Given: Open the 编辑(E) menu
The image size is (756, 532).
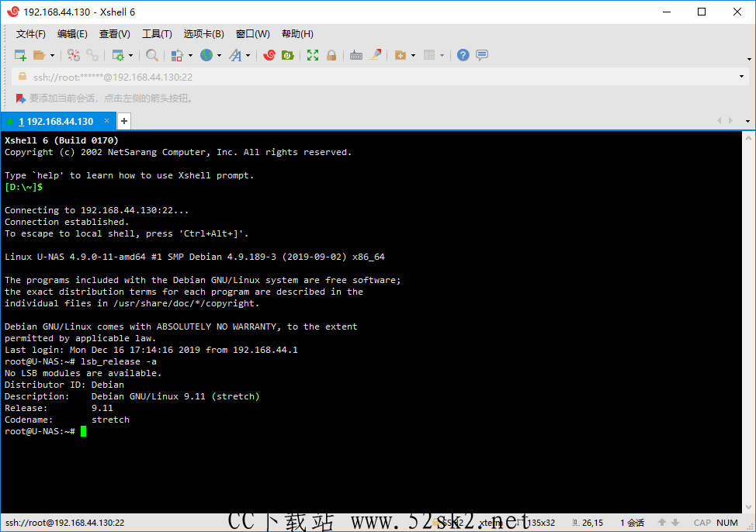Looking at the screenshot, I should coord(72,33).
